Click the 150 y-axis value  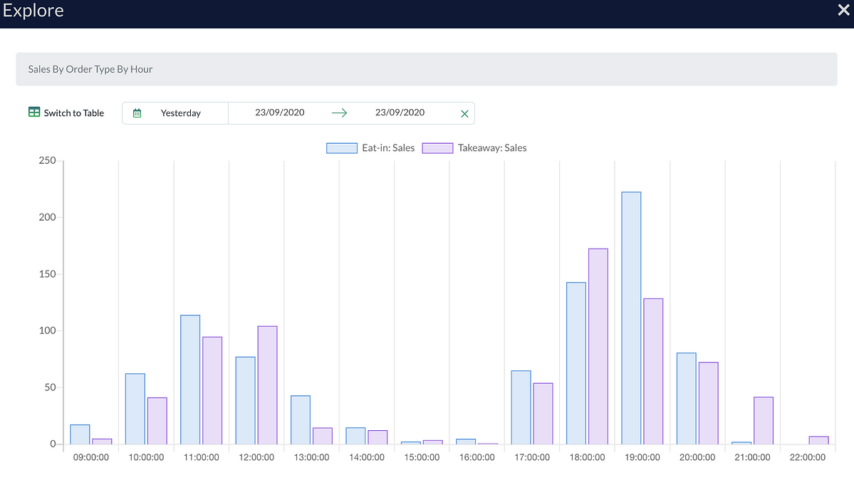(x=47, y=274)
